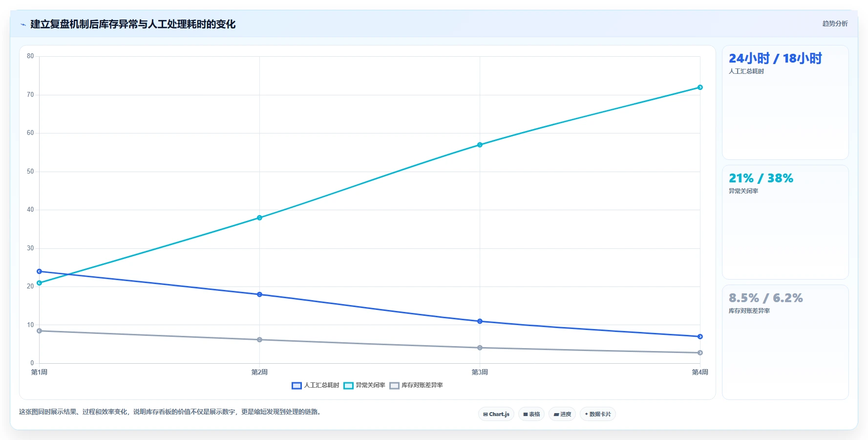Viewport: 868px width, 440px height.
Task: Click the 第4周 x-axis label
Action: point(700,372)
